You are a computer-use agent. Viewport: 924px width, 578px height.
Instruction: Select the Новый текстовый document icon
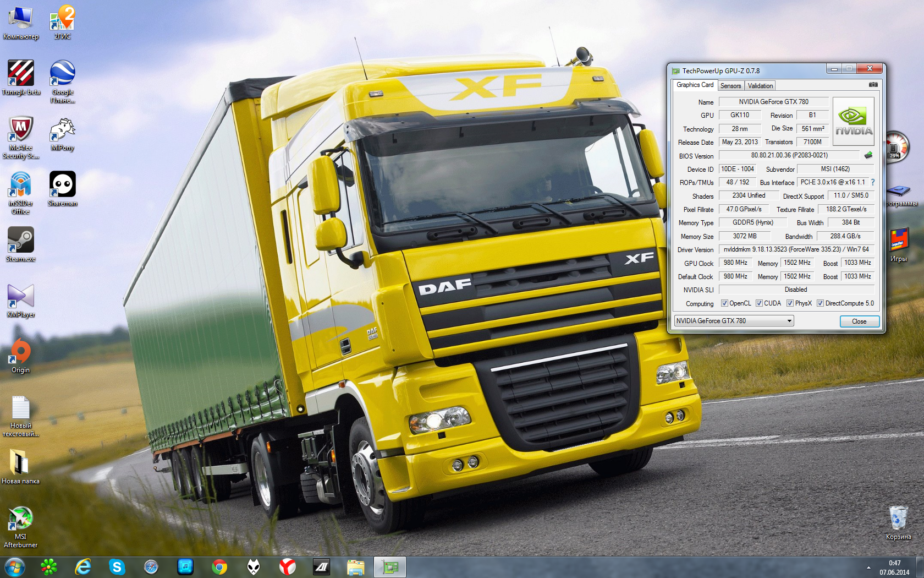click(x=21, y=416)
